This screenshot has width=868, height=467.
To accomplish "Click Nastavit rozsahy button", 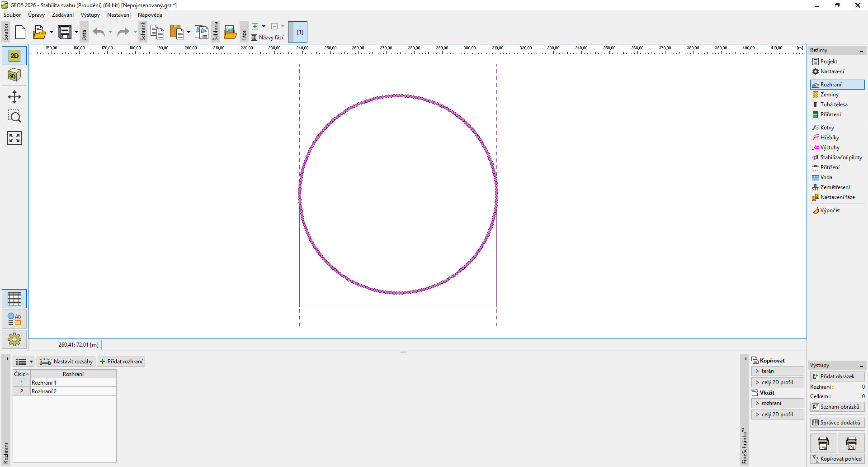I will point(66,362).
